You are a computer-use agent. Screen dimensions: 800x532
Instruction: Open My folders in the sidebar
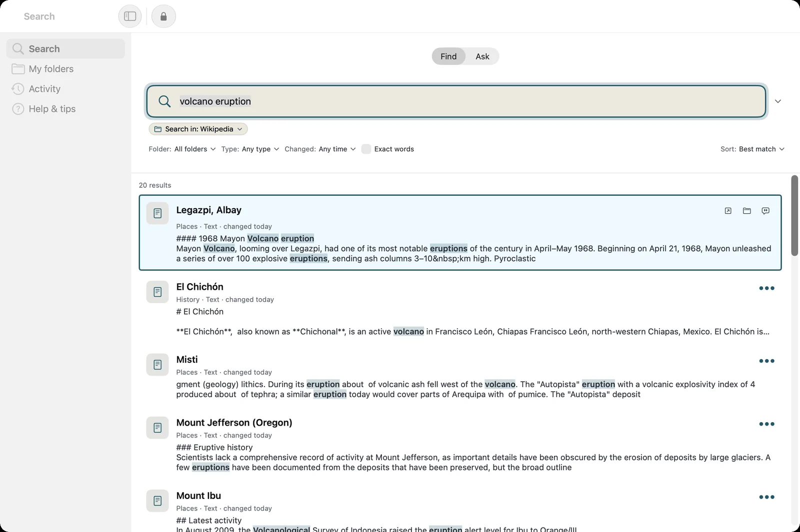[x=65, y=69]
